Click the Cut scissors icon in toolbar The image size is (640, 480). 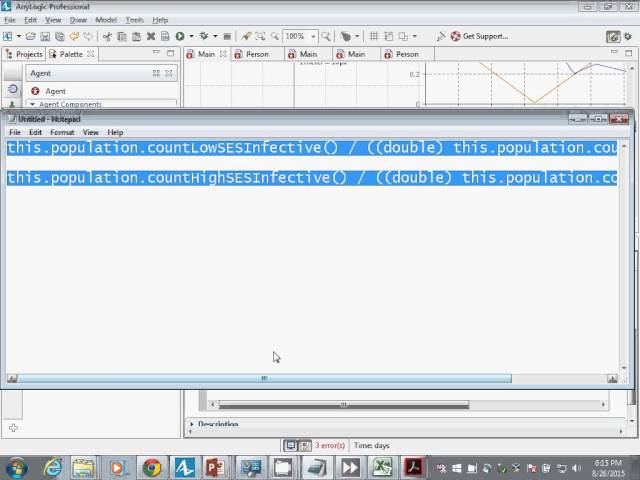pyautogui.click(x=107, y=36)
